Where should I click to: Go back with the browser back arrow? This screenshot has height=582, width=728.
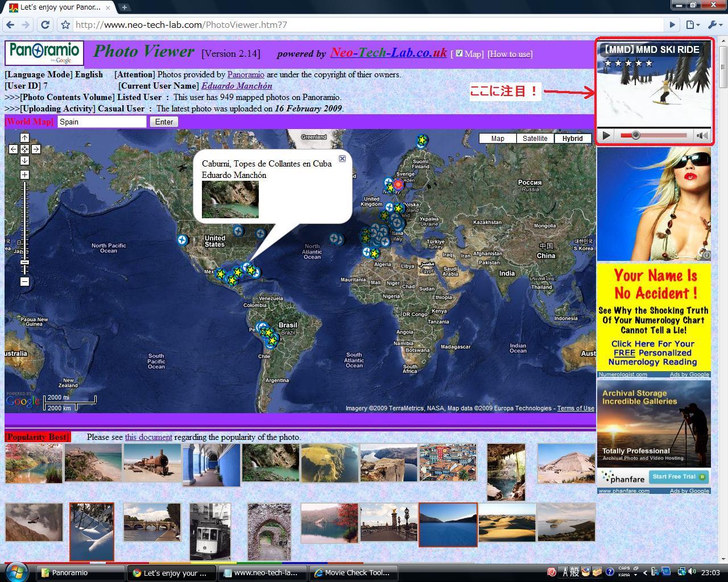(x=10, y=24)
